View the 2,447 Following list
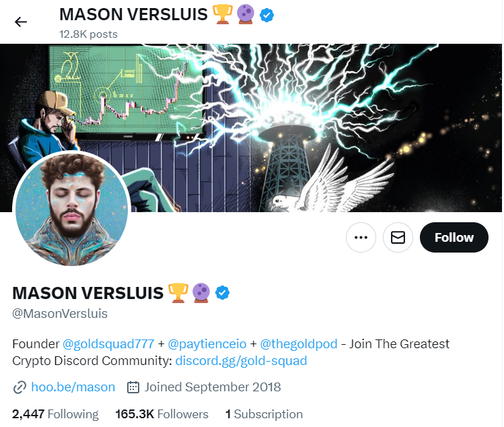Viewport: 504px width, 427px height. (55, 414)
